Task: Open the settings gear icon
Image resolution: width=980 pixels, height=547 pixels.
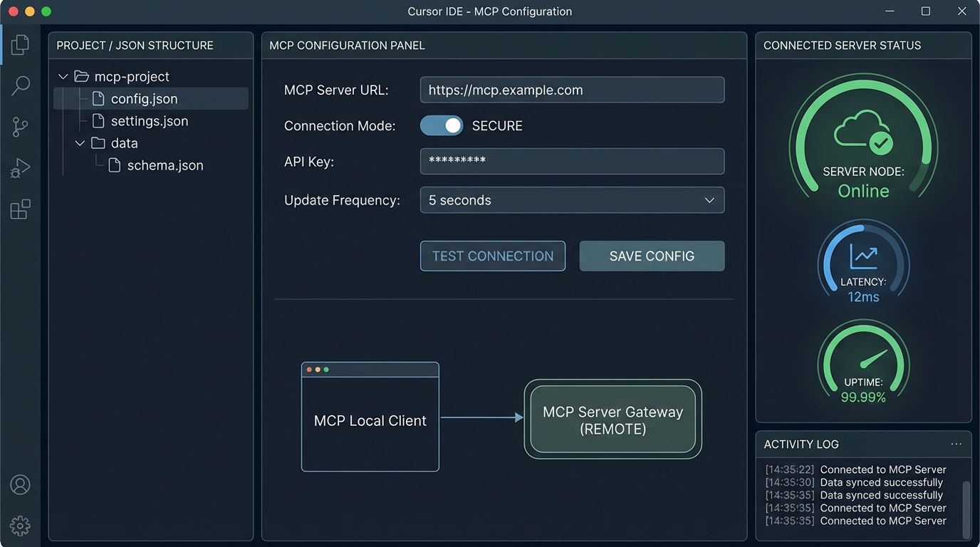Action: (x=20, y=526)
